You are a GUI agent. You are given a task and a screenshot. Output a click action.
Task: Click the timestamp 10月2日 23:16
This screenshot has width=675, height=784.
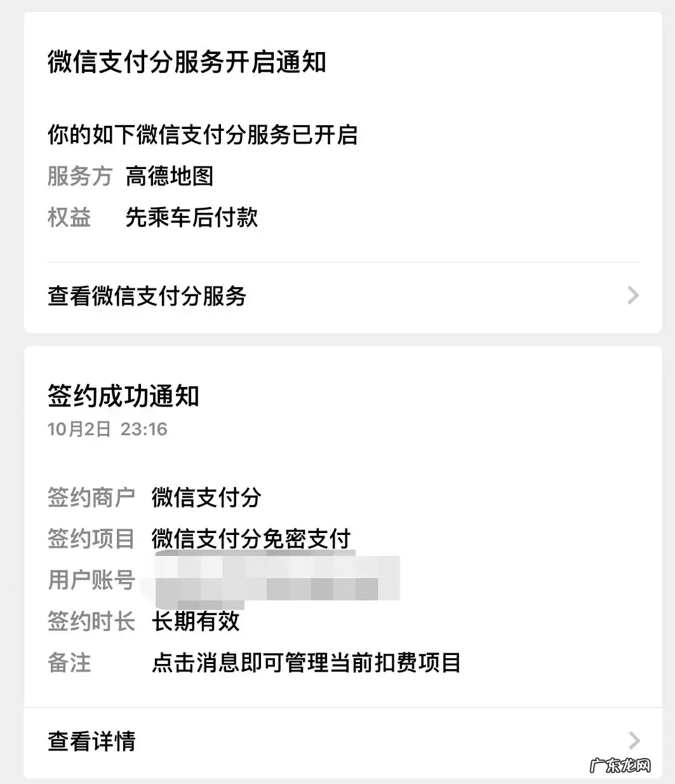(x=107, y=429)
